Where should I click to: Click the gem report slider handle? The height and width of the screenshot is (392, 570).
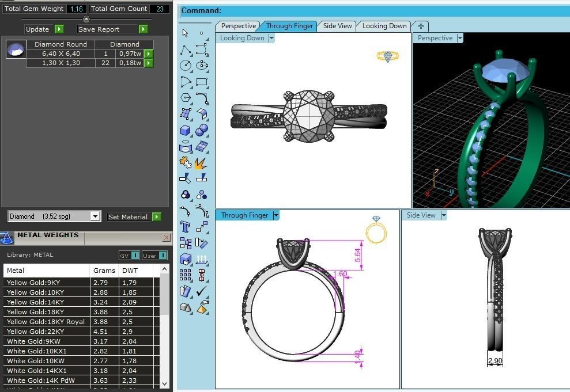pyautogui.click(x=86, y=19)
